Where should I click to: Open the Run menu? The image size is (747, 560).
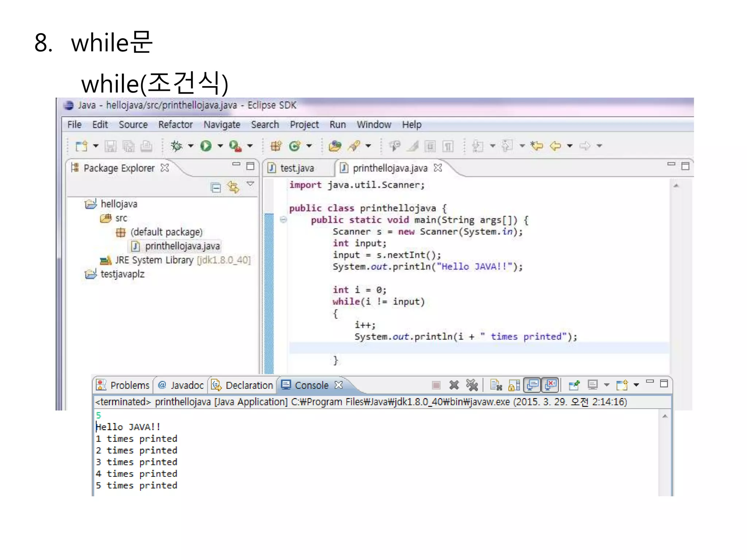(338, 125)
